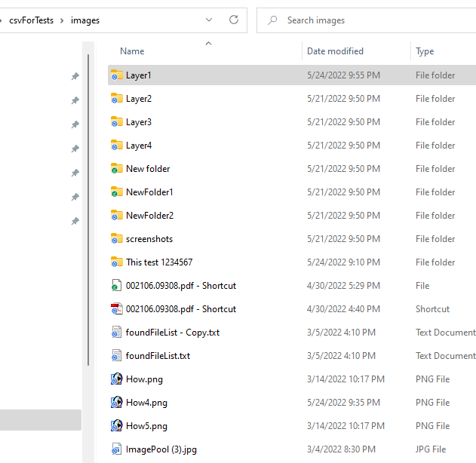
Task: Select pdf shortcut name modified 5:29 PM
Action: tap(181, 286)
